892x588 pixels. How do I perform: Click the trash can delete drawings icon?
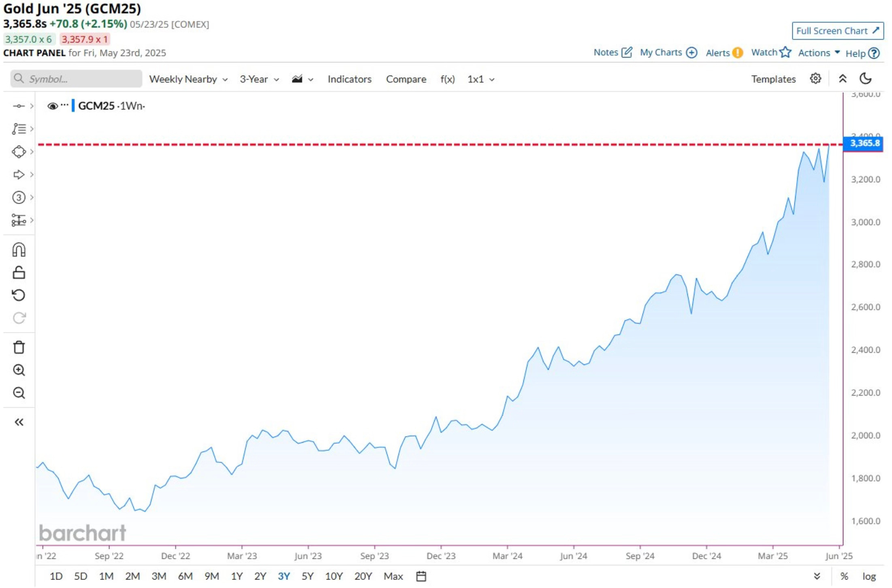[19, 347]
